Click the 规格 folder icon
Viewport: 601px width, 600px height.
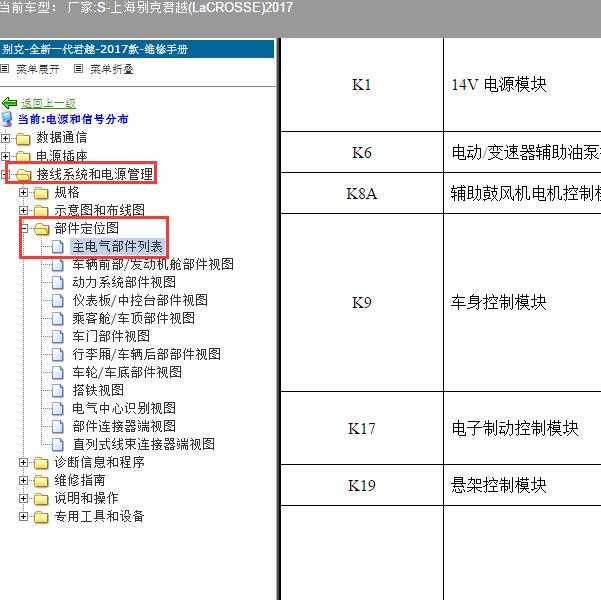(x=41, y=193)
